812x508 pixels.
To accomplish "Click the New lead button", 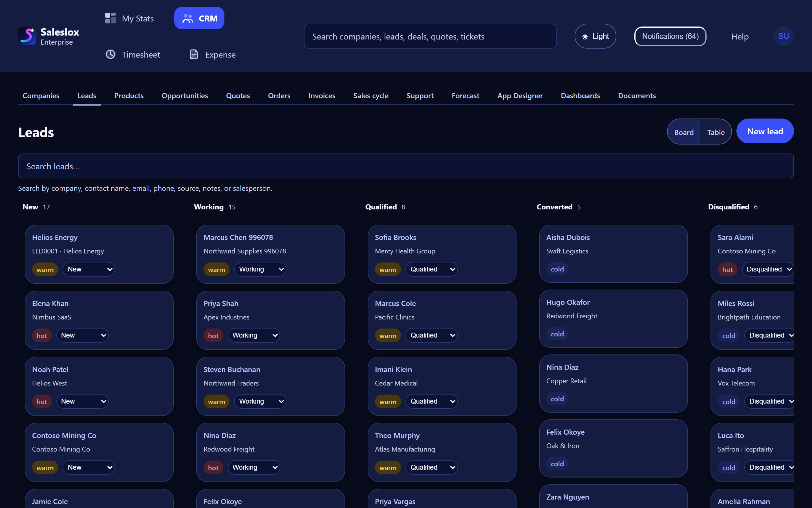I will click(x=765, y=131).
